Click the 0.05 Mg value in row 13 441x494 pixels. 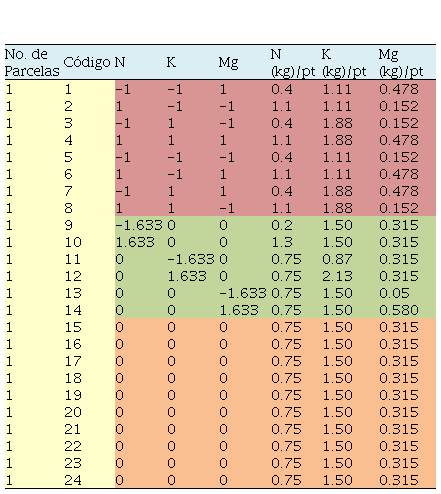[x=394, y=293]
